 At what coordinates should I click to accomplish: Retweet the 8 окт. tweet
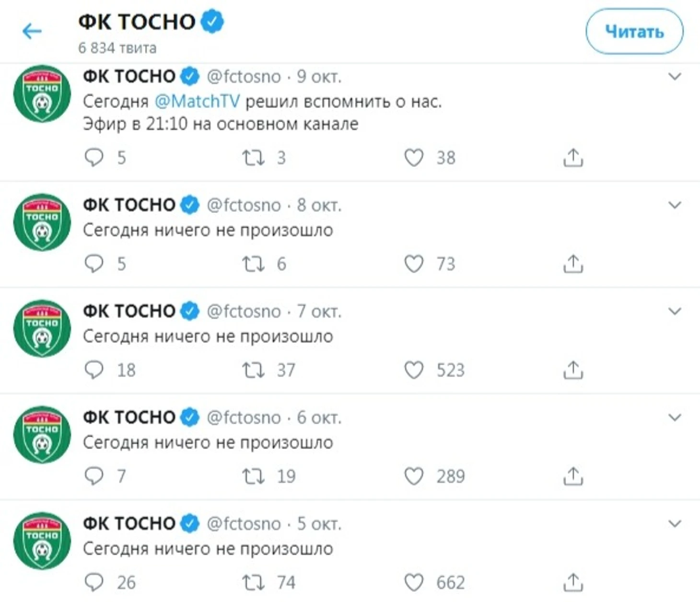[253, 264]
